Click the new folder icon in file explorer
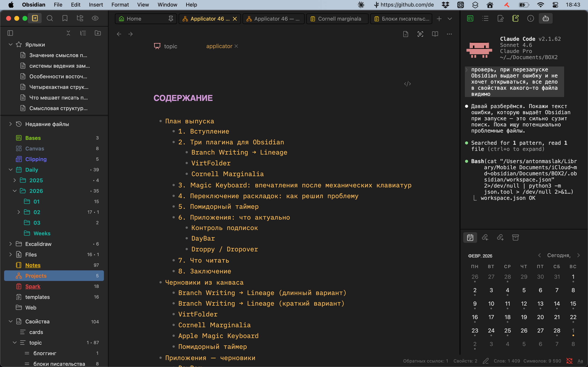This screenshot has height=367, width=588. point(98,33)
